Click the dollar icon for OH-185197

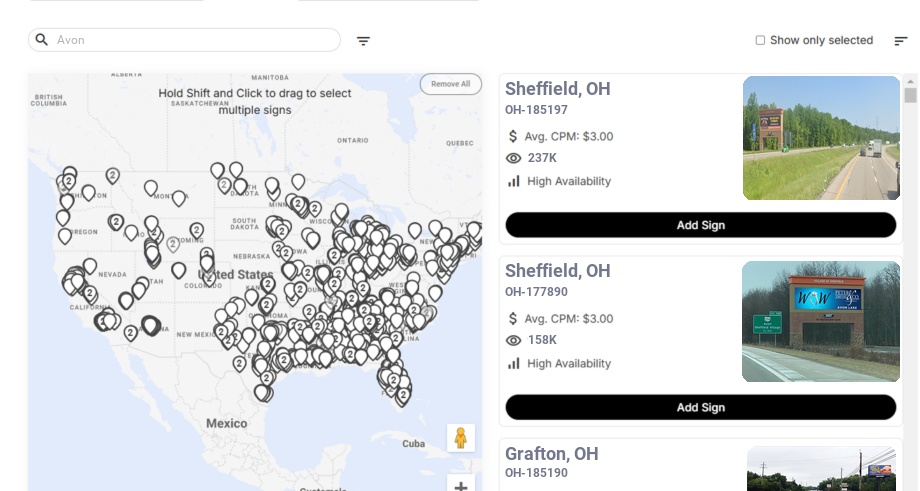tap(513, 136)
